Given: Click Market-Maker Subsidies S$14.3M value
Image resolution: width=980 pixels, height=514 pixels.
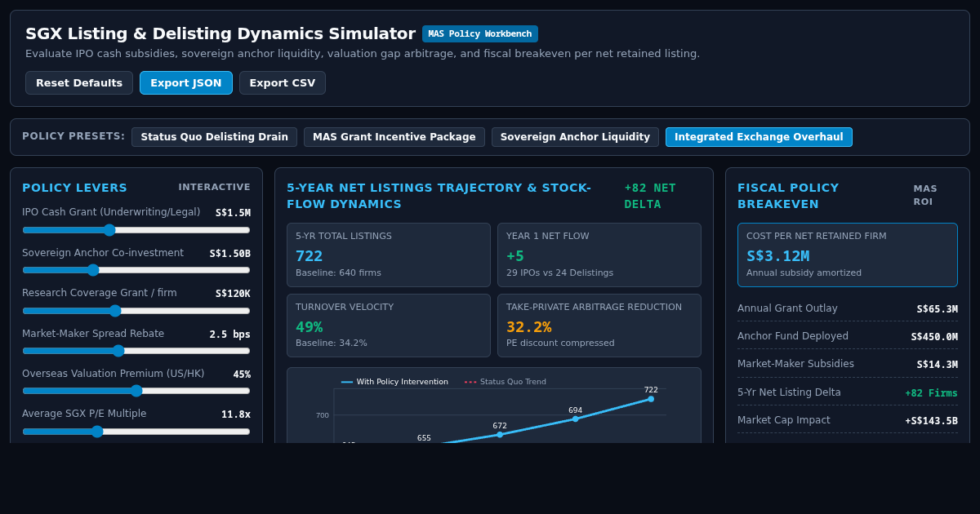Looking at the screenshot, I should pos(937,365).
